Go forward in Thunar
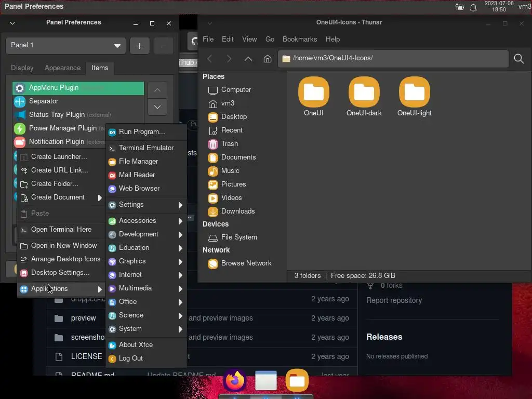 point(229,59)
